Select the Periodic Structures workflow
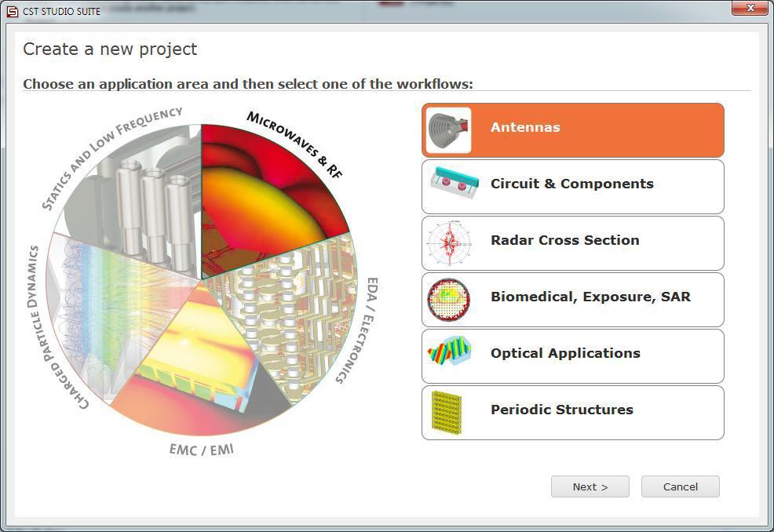The image size is (774, 532). pyautogui.click(x=572, y=413)
